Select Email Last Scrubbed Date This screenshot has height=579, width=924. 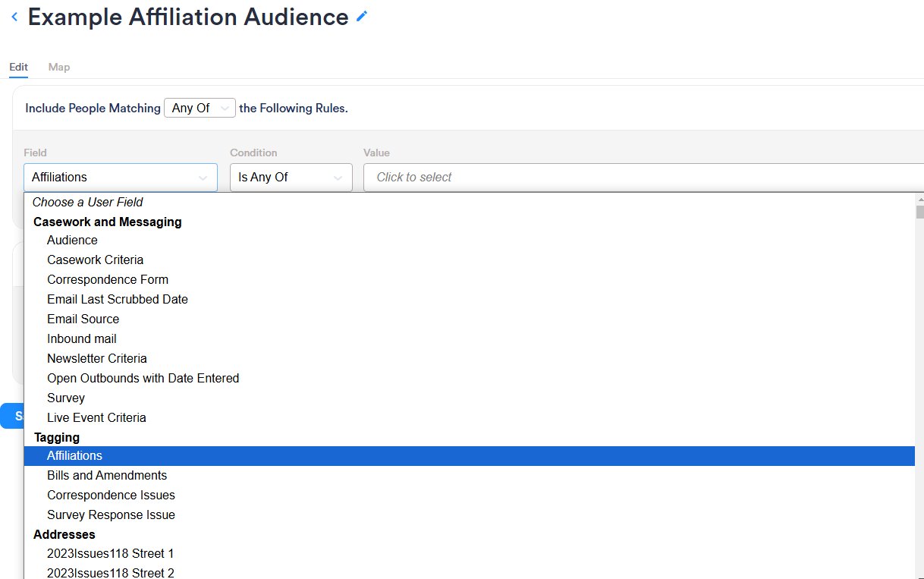coord(118,299)
